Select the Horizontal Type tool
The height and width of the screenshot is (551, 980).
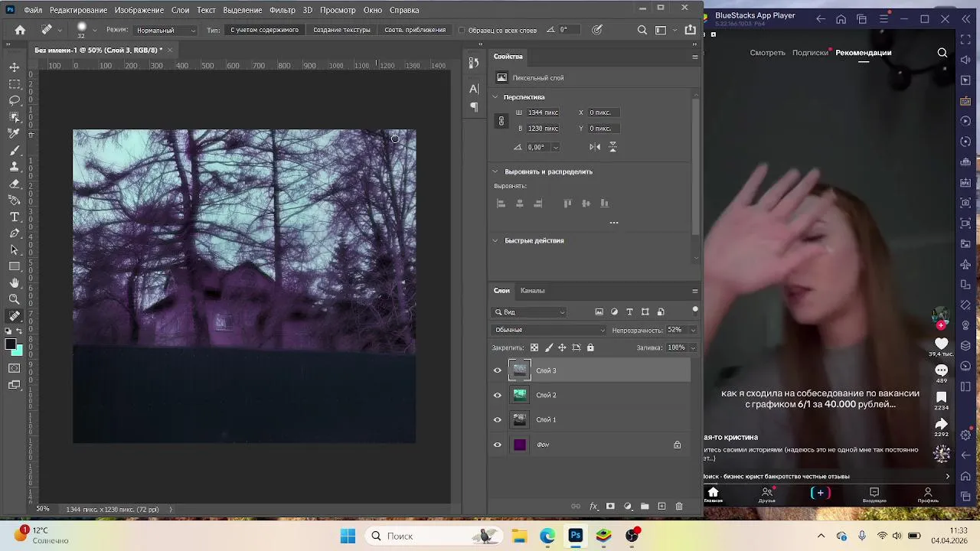tap(15, 217)
